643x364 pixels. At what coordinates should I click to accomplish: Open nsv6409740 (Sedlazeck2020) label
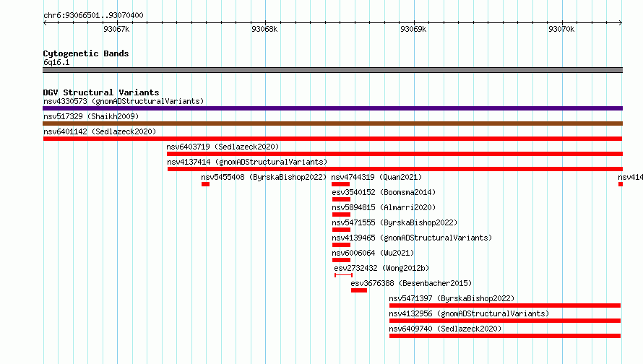click(x=445, y=329)
